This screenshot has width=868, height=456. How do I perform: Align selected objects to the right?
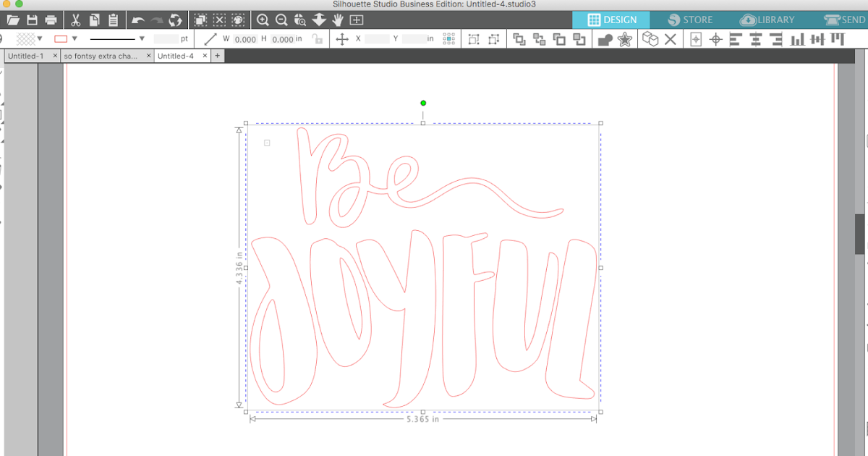click(x=776, y=39)
